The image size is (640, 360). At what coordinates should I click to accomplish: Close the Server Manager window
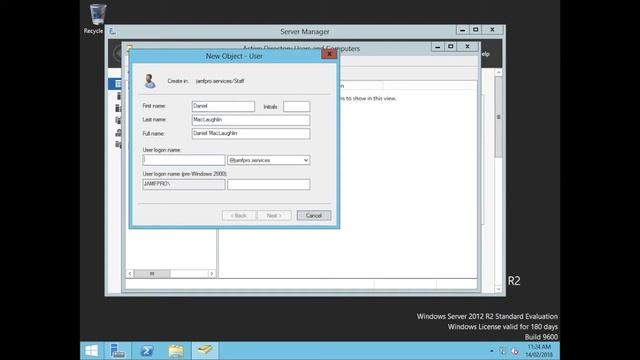[x=492, y=30]
